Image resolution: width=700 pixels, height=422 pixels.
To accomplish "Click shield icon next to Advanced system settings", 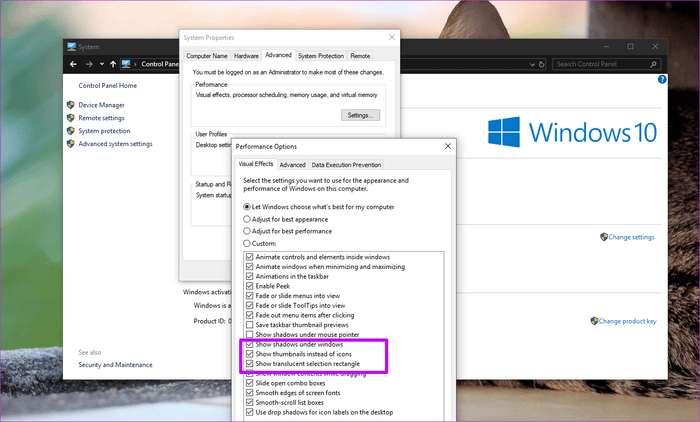I will (x=70, y=143).
